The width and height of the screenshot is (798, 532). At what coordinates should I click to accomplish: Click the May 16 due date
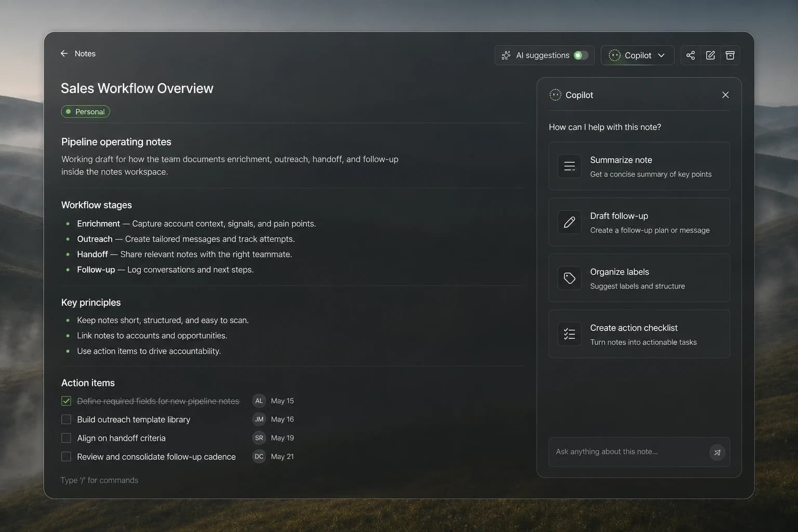point(282,419)
